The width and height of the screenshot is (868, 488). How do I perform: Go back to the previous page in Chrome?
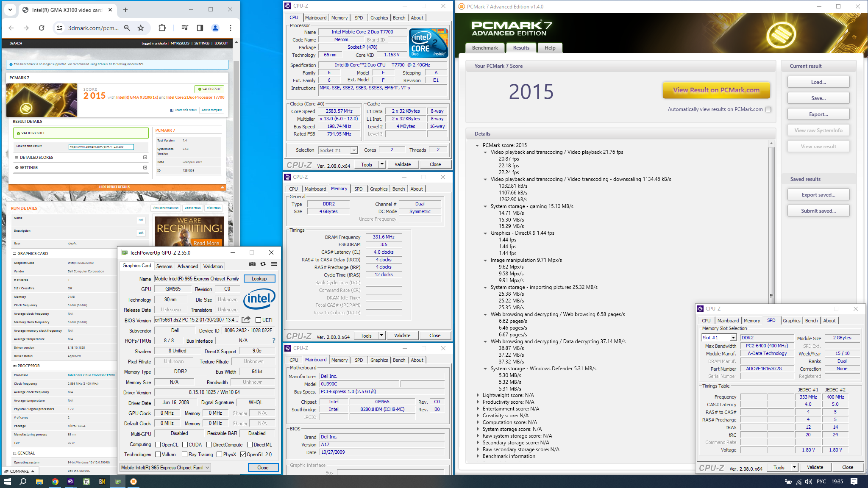(11, 28)
